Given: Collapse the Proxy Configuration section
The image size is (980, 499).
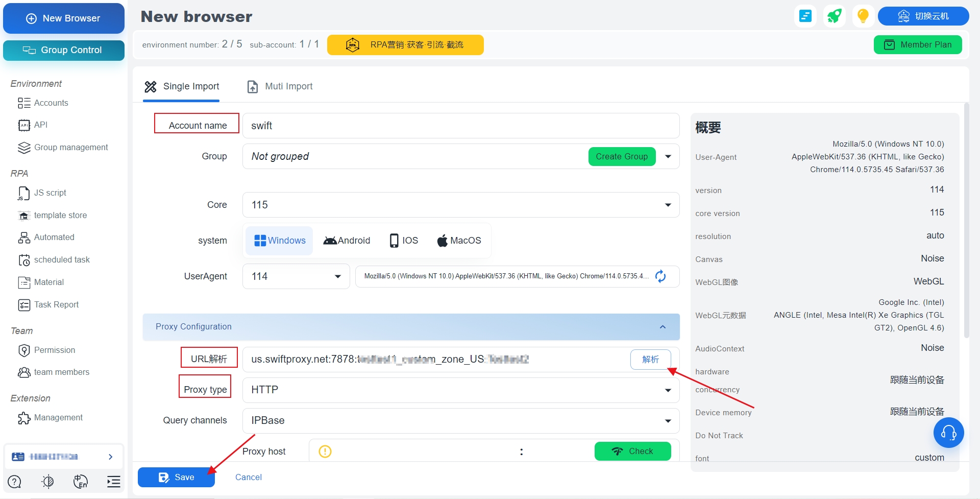Looking at the screenshot, I should (663, 327).
